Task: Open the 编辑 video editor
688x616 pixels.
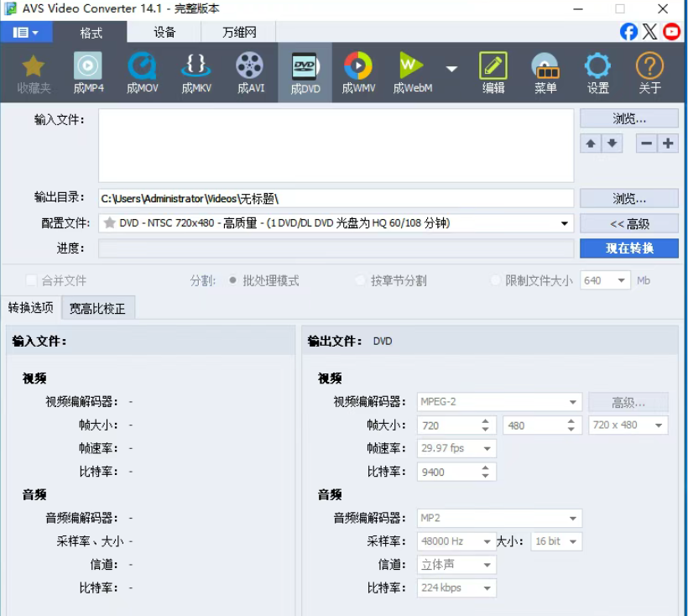Action: (493, 72)
